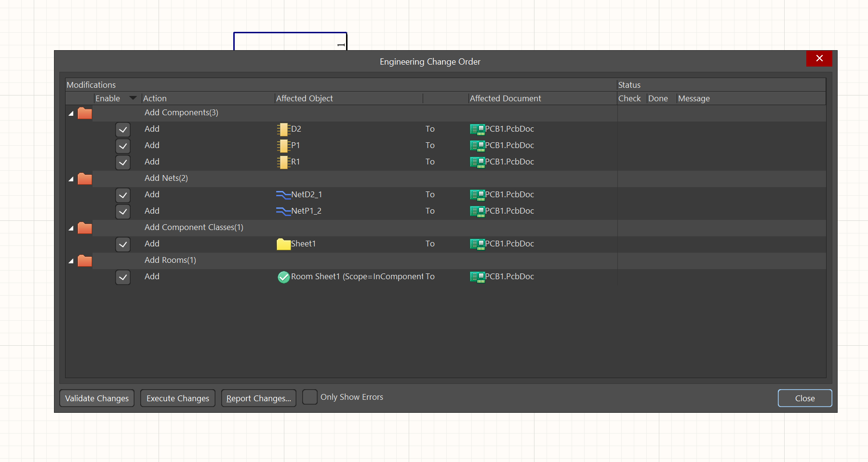Select the Add Rooms(1) row label
868x462 pixels.
pyautogui.click(x=170, y=260)
